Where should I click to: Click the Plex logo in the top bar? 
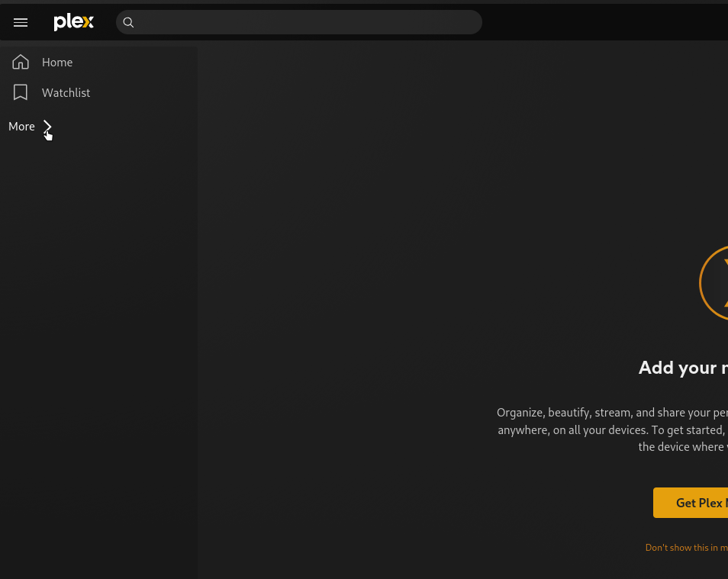click(x=73, y=22)
